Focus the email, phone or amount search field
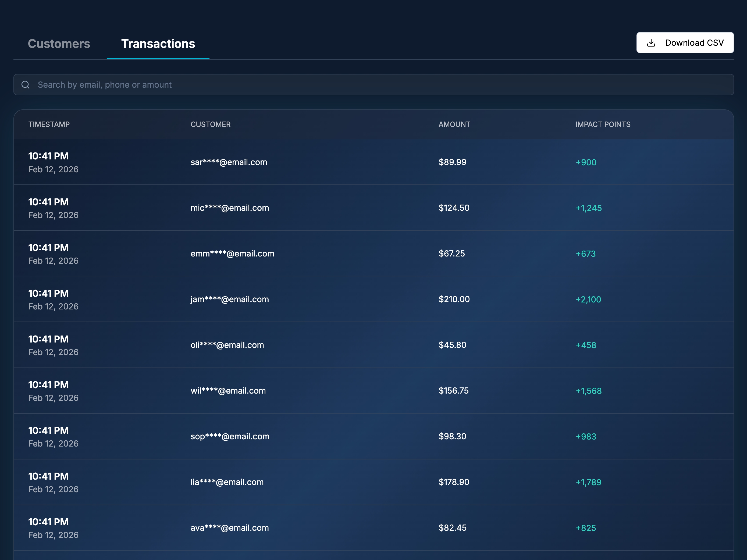747x560 pixels. tap(371, 85)
